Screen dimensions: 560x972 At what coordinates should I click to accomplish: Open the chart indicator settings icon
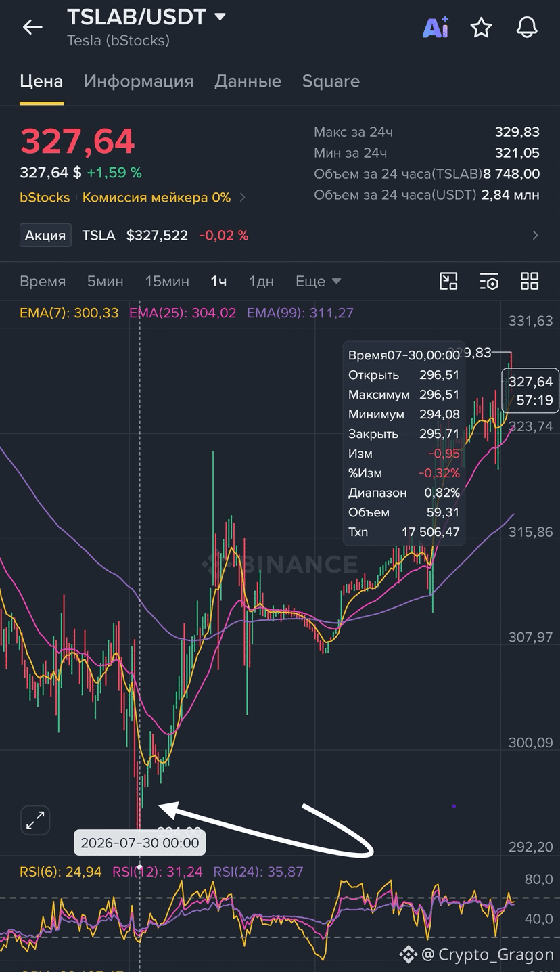coord(489,281)
